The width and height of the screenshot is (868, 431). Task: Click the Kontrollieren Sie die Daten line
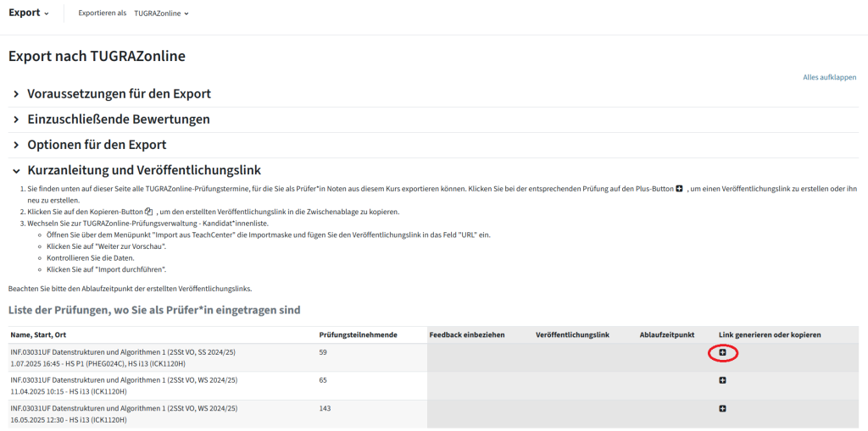(x=92, y=258)
